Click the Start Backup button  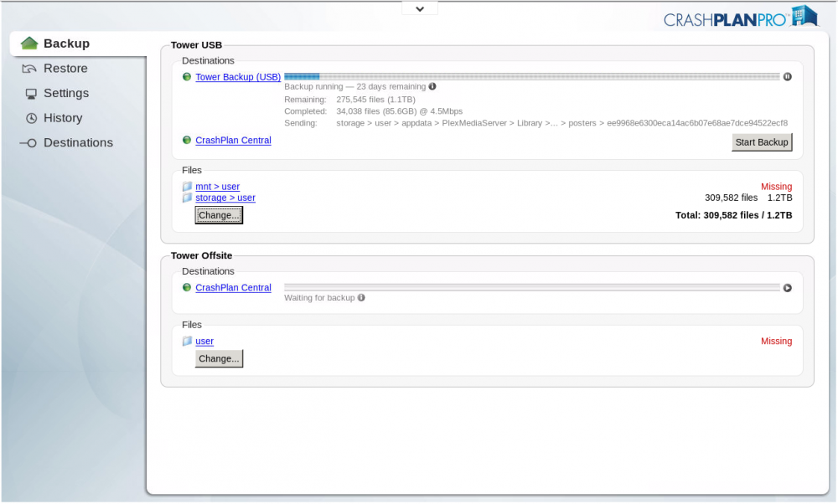pyautogui.click(x=762, y=142)
